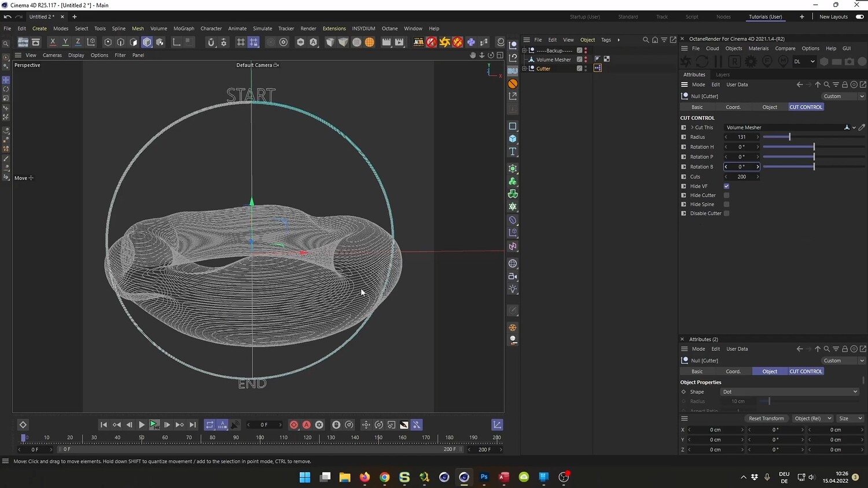The height and width of the screenshot is (488, 868).
Task: Expand the Cutter object in hierarchy
Action: 524,68
